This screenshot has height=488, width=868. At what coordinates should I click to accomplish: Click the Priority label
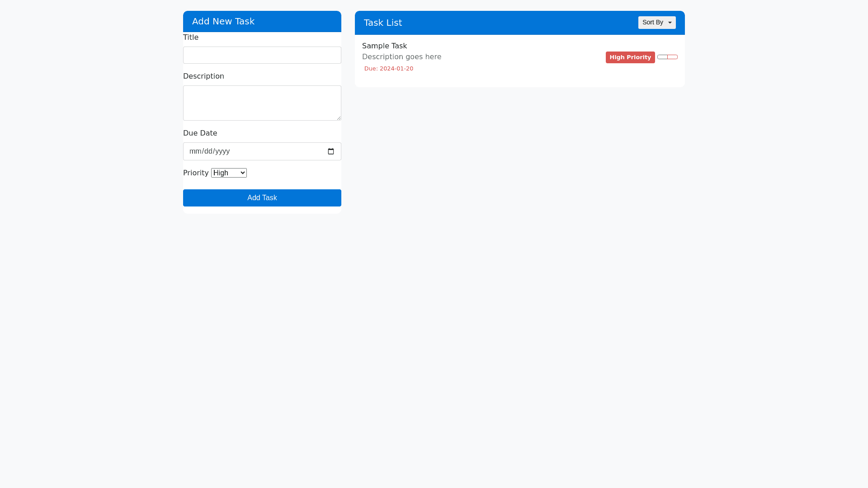pos(196,173)
